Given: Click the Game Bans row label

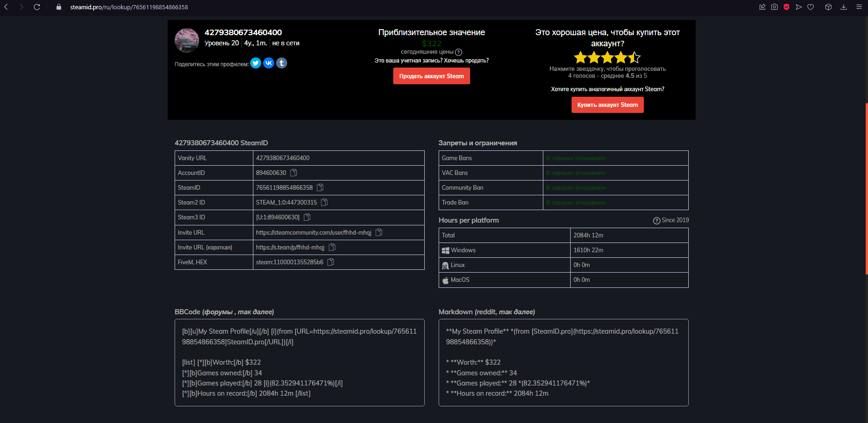Looking at the screenshot, I should [457, 158].
